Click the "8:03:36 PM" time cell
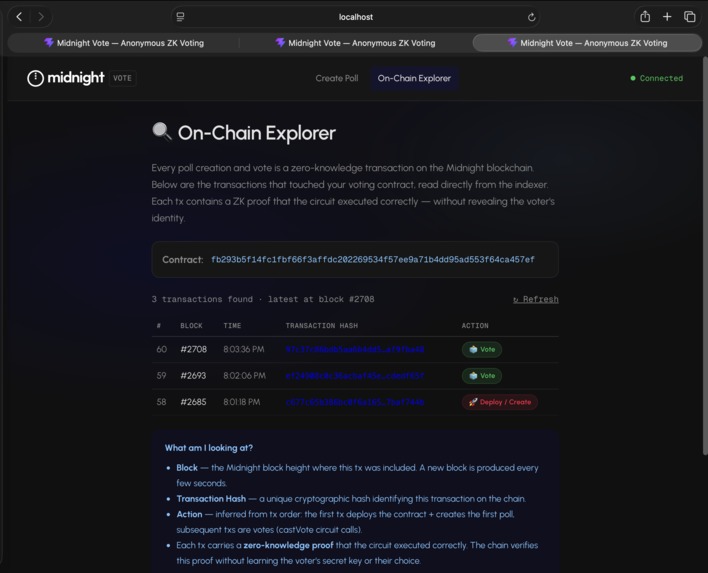 click(244, 349)
